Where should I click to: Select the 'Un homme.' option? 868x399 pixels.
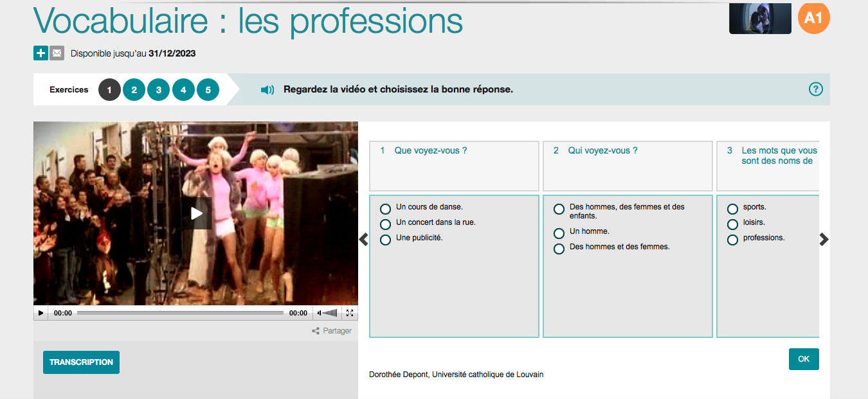[x=559, y=233]
